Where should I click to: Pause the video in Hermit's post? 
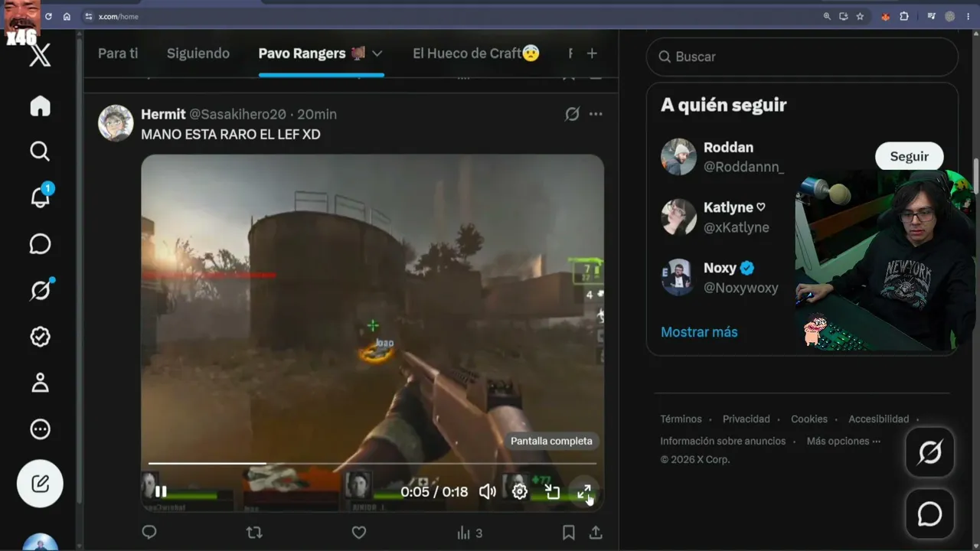click(x=161, y=491)
